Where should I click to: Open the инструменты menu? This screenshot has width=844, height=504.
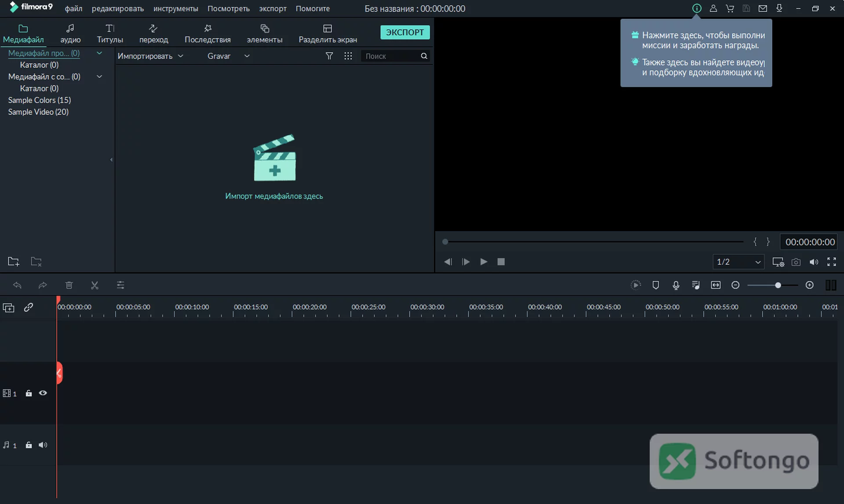(176, 8)
